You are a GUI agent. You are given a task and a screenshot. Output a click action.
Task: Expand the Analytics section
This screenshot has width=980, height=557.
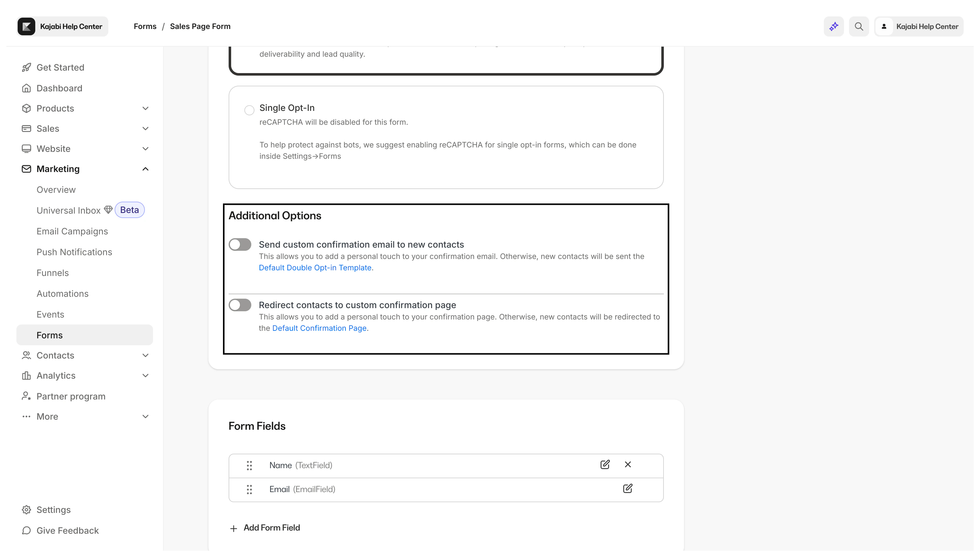145,375
